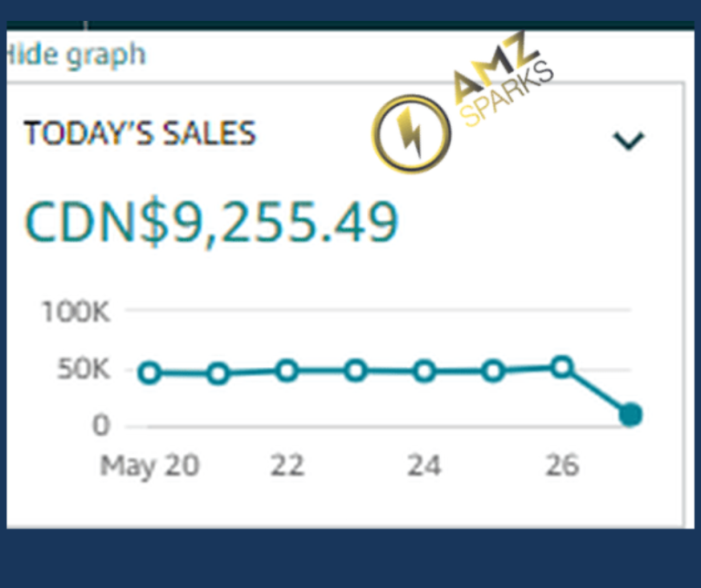This screenshot has width=701, height=588.
Task: Click the gold lightning bolt logo icon
Action: [x=411, y=134]
